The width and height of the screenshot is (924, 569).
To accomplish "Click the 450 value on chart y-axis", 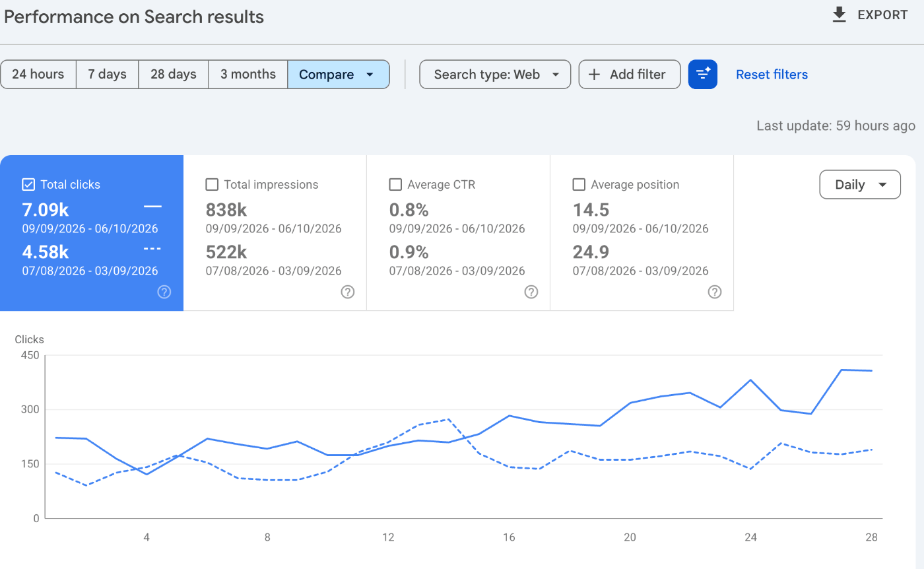I will click(31, 355).
